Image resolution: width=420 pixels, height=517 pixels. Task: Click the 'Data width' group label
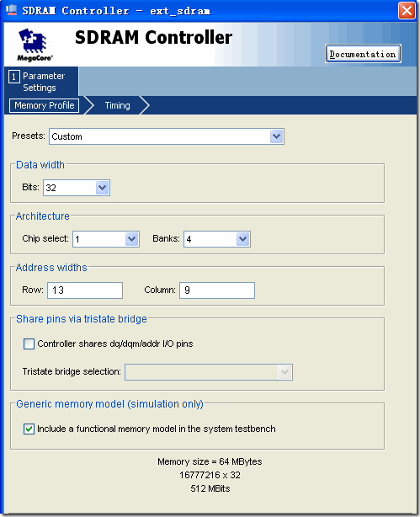(40, 164)
